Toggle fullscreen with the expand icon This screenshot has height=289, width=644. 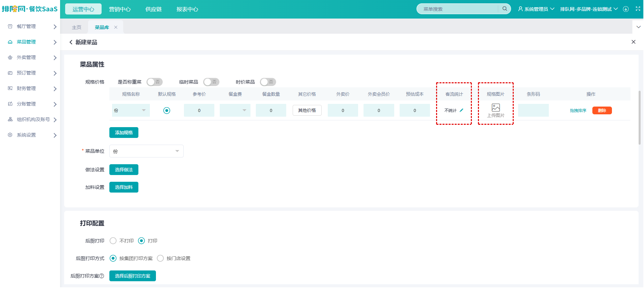[x=638, y=9]
